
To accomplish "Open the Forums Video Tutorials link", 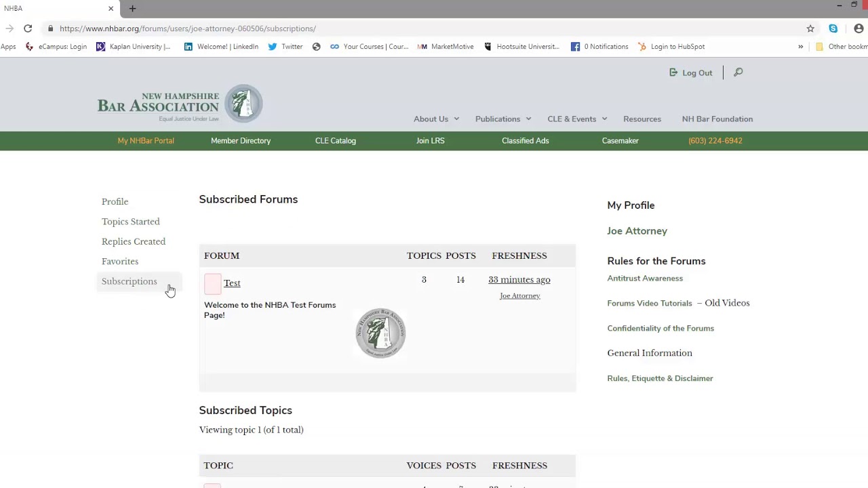I will (650, 303).
